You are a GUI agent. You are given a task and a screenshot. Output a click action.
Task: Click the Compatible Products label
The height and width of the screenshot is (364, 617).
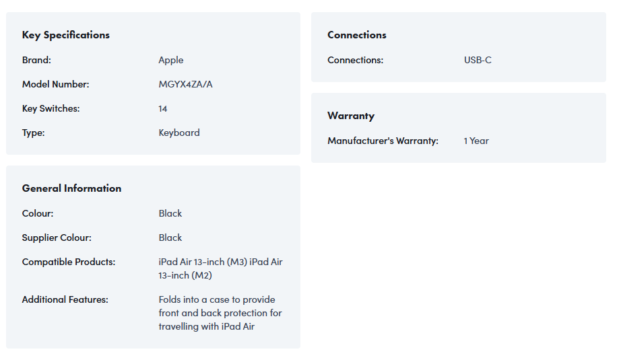pyautogui.click(x=69, y=262)
